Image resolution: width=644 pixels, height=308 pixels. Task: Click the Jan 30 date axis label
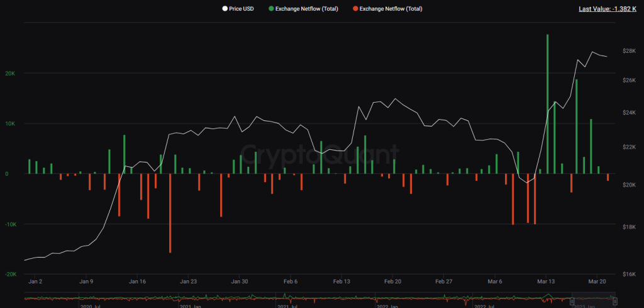pos(240,282)
